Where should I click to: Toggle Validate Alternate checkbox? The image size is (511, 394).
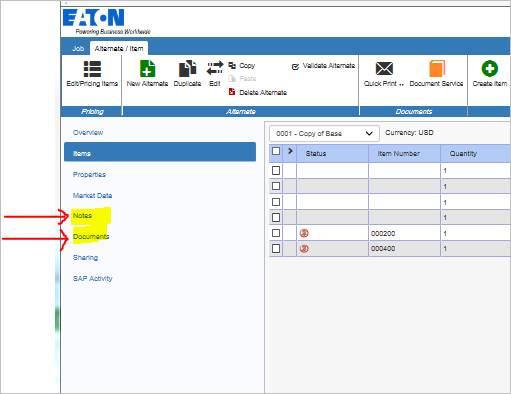(295, 67)
